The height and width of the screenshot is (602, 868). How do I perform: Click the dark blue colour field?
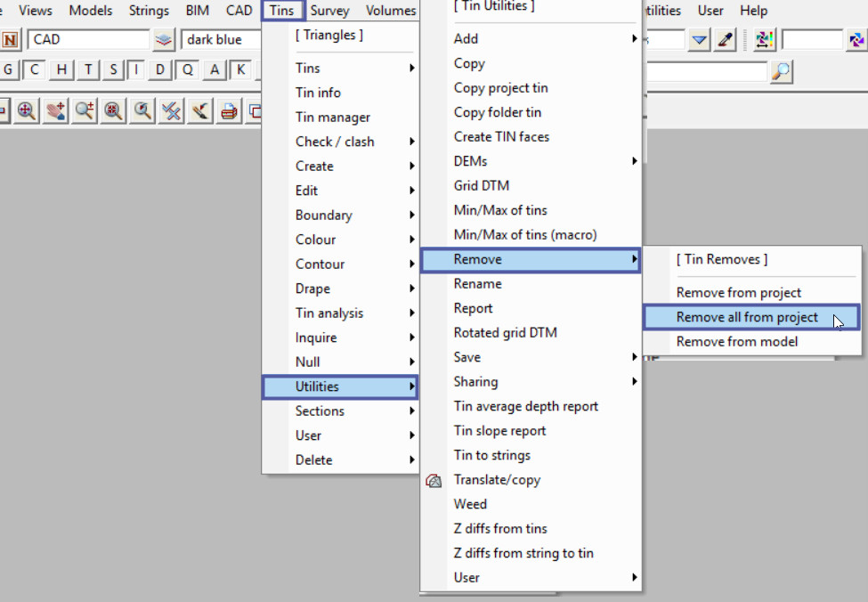220,40
